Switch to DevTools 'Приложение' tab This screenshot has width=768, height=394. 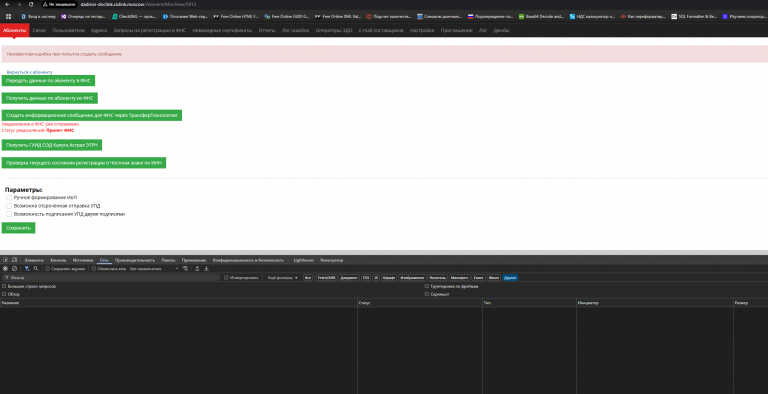[x=193, y=260]
